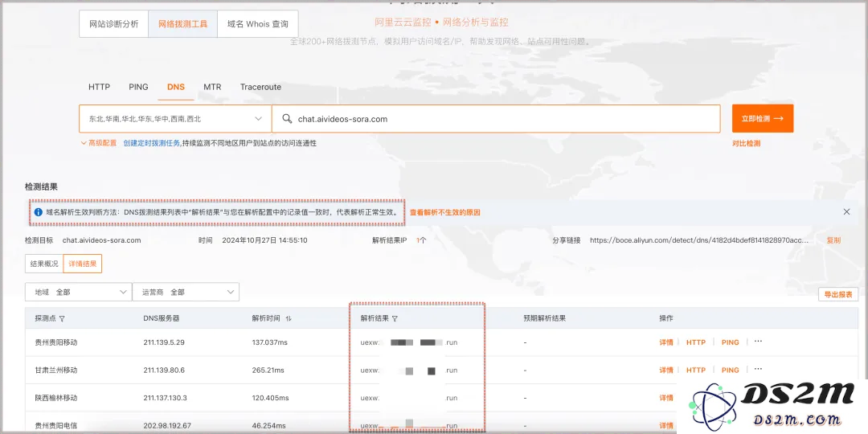
Task: Select DNS server 202.98.192.67 cell
Action: 167,425
